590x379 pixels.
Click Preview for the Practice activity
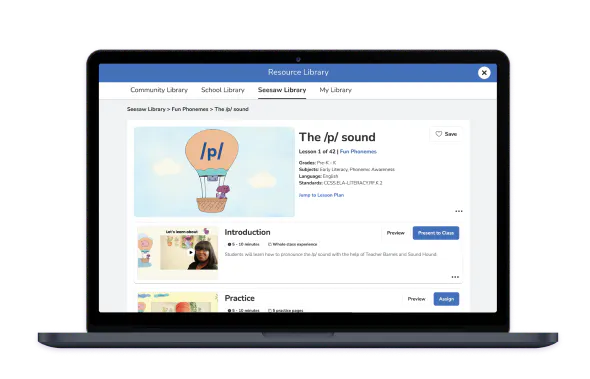tap(416, 299)
